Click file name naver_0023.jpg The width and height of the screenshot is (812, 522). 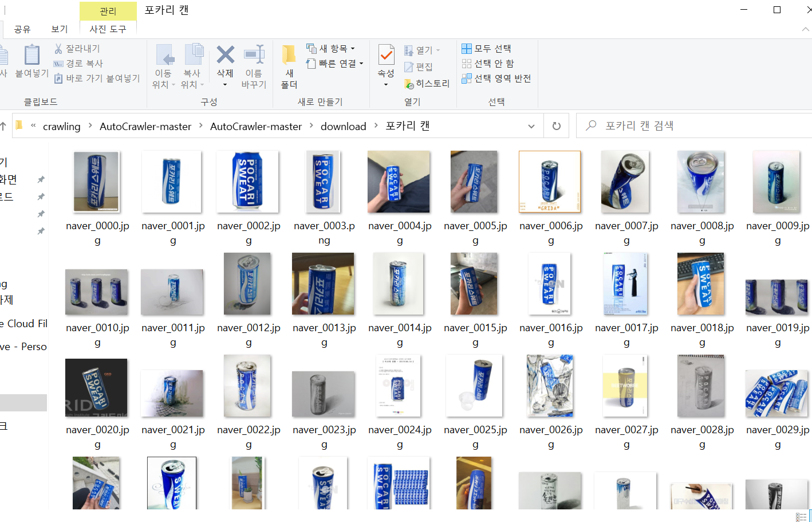click(x=324, y=437)
